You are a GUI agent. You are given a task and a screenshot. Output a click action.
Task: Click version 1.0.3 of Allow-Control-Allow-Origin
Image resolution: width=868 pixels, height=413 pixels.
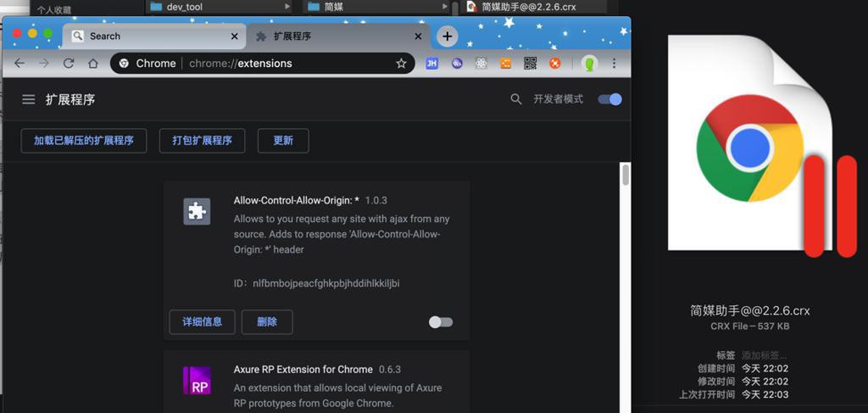tap(376, 200)
